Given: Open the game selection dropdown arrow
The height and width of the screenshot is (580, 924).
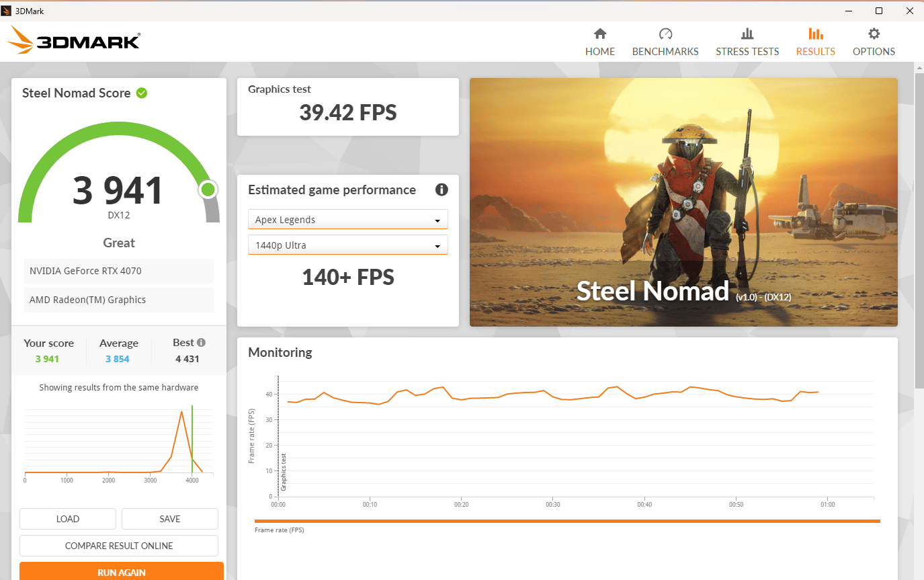Looking at the screenshot, I should (x=439, y=219).
